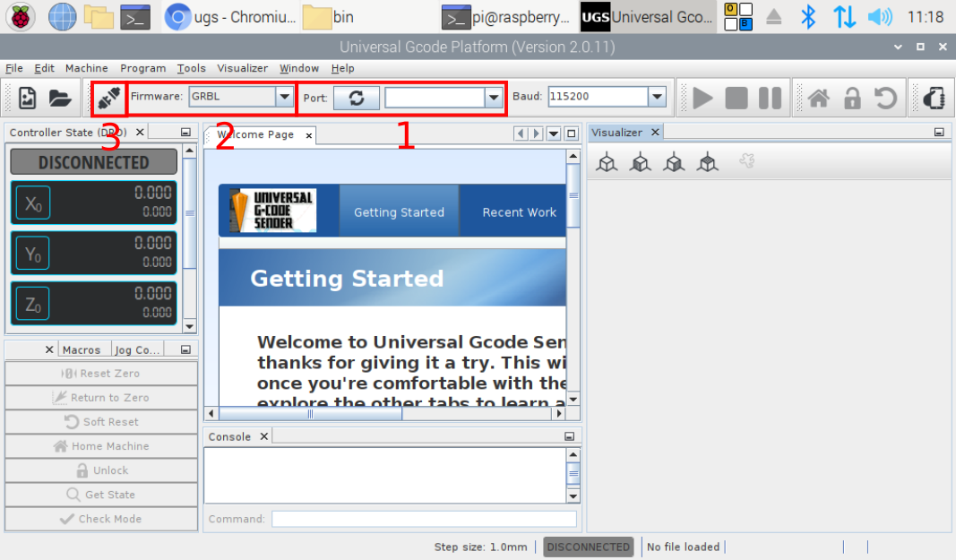Viewport: 956px width, 560px height.
Task: Open Baud rate 115200 dropdown
Action: 657,97
